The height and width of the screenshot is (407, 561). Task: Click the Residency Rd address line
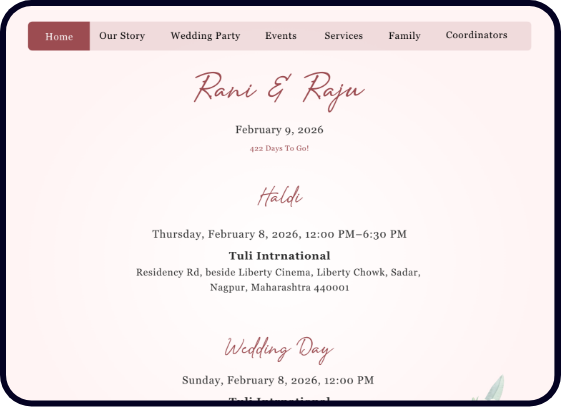click(278, 273)
